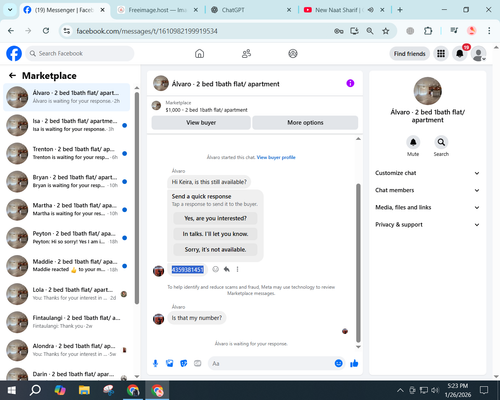Click View buyer button

[x=201, y=123]
